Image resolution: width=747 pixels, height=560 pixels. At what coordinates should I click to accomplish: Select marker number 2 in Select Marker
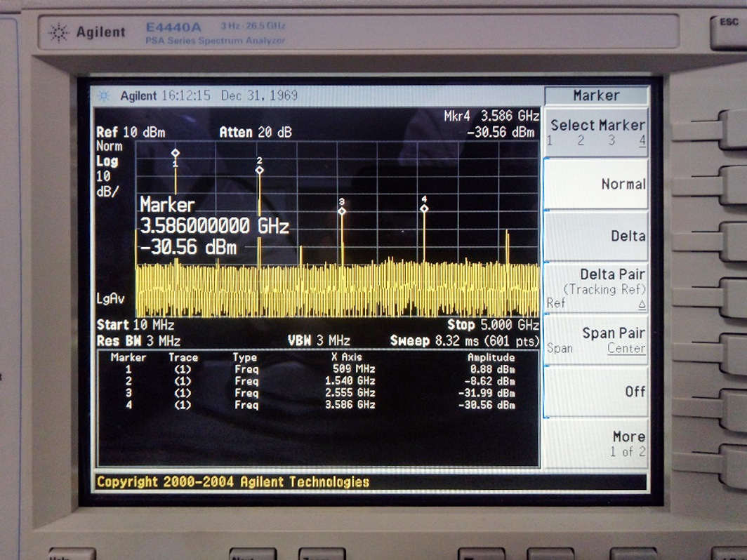(581, 140)
